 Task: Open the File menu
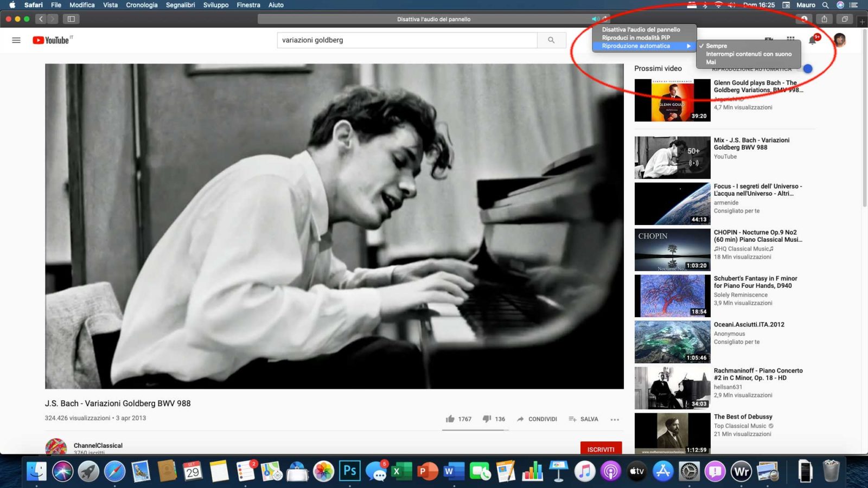pyautogui.click(x=56, y=5)
